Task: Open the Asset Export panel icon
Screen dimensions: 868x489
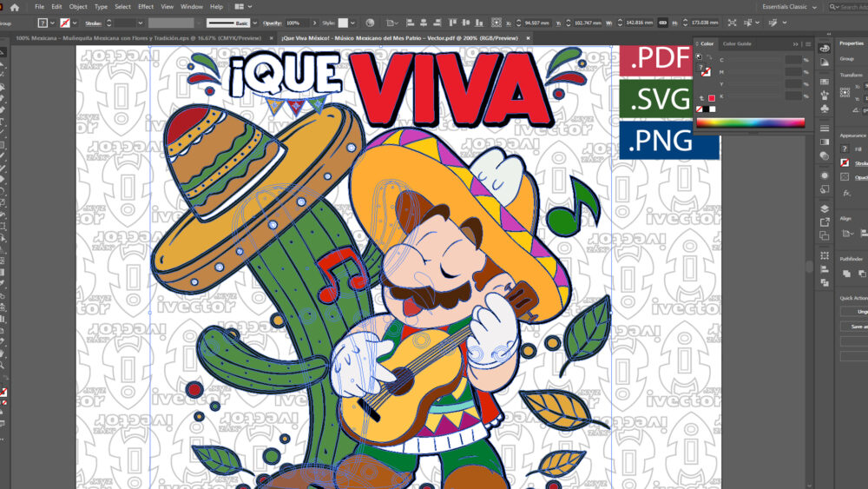Action: click(825, 222)
